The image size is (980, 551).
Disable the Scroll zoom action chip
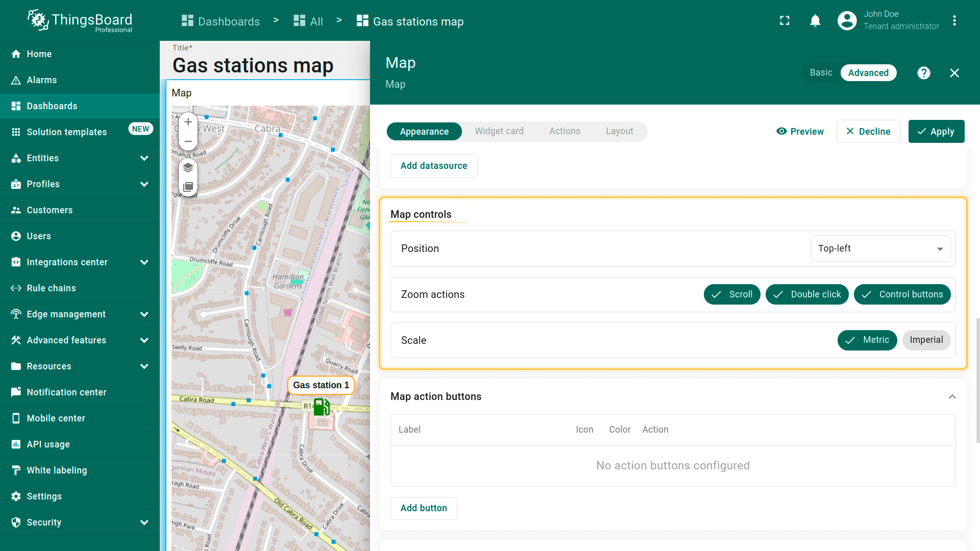pos(731,294)
